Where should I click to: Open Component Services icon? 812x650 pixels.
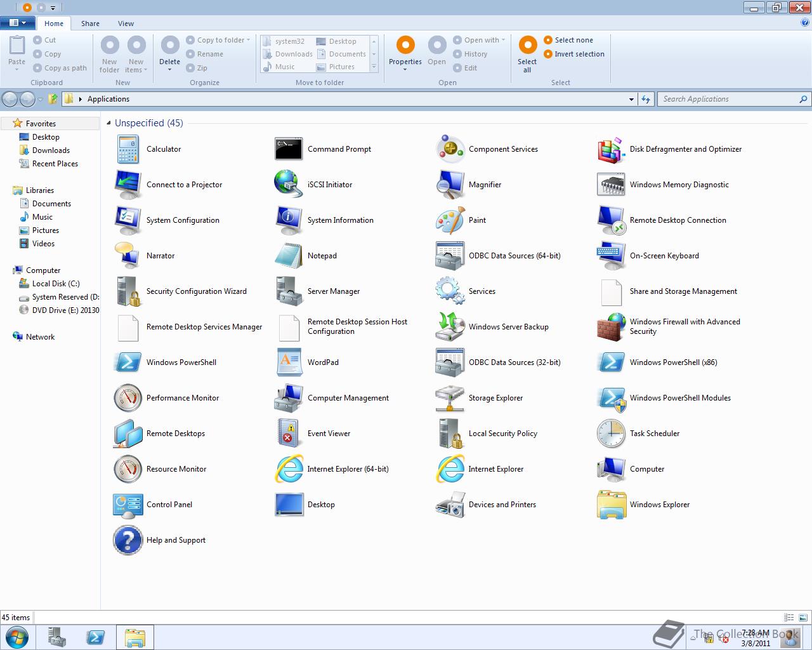pos(450,149)
